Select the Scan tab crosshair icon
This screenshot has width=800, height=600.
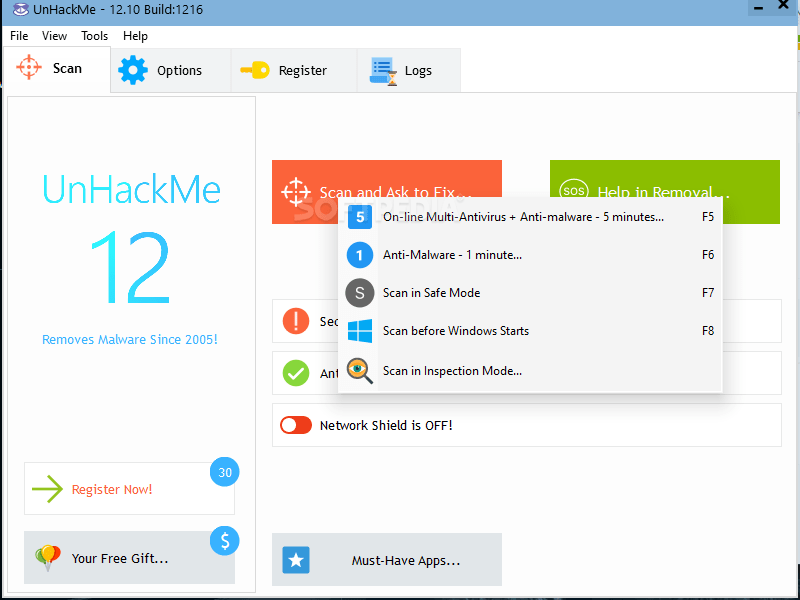29,68
